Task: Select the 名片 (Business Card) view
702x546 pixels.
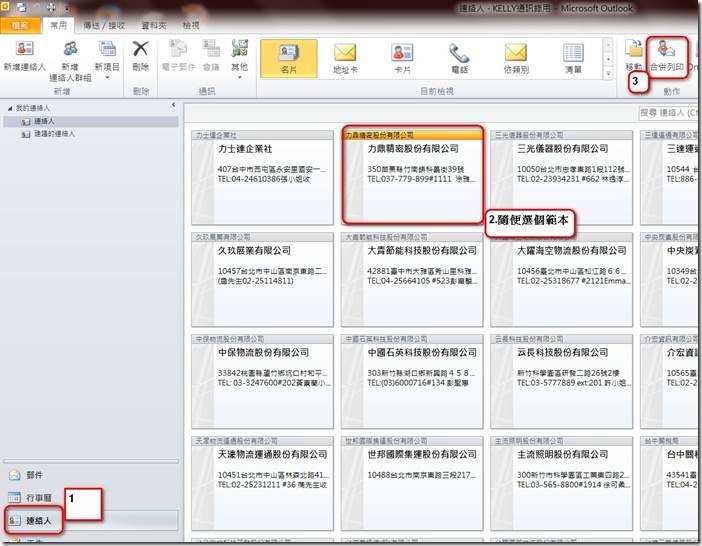Action: [x=289, y=58]
